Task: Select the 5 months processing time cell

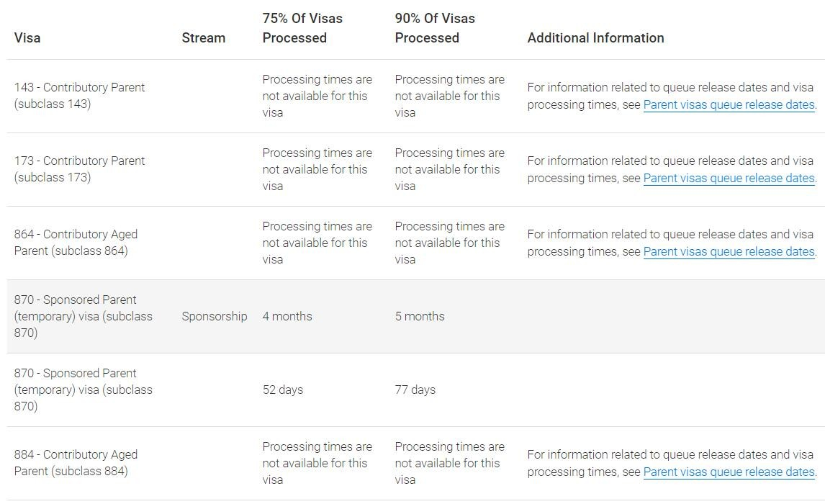Action: [420, 317]
